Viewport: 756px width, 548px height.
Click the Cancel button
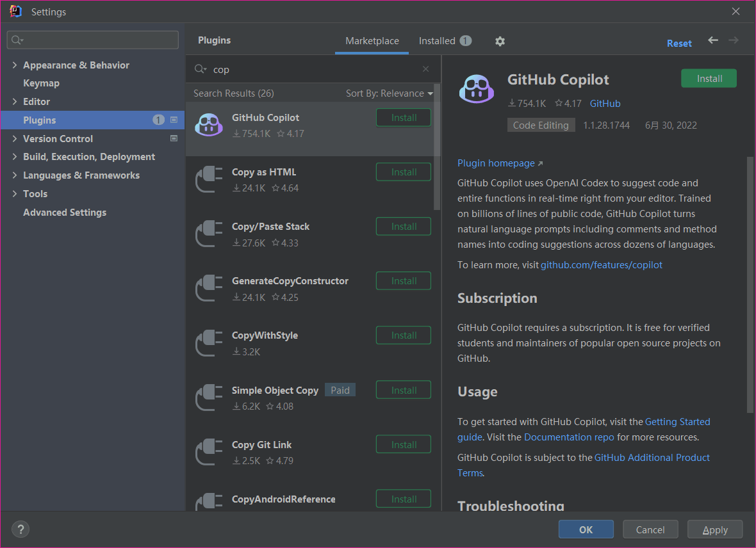click(650, 529)
